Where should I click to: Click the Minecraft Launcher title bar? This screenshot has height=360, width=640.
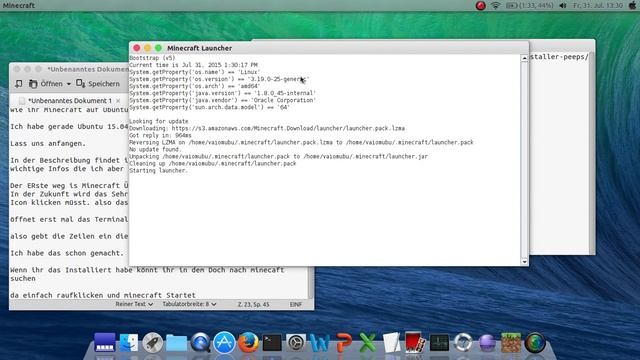coord(329,48)
